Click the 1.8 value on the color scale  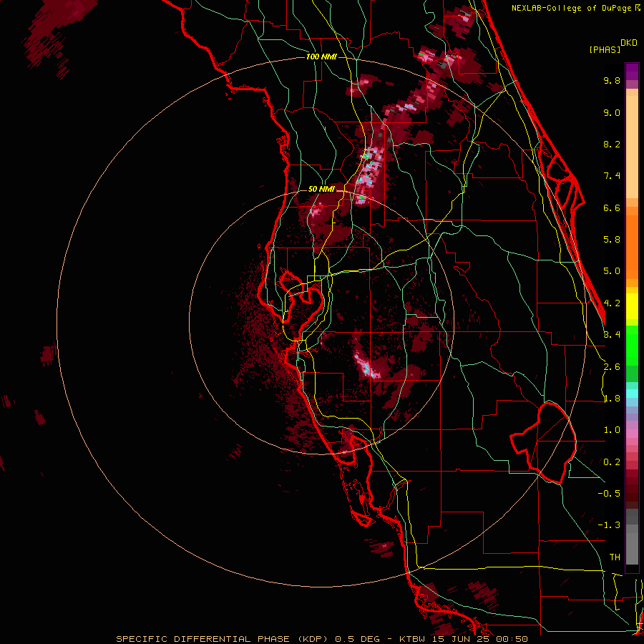click(x=612, y=399)
